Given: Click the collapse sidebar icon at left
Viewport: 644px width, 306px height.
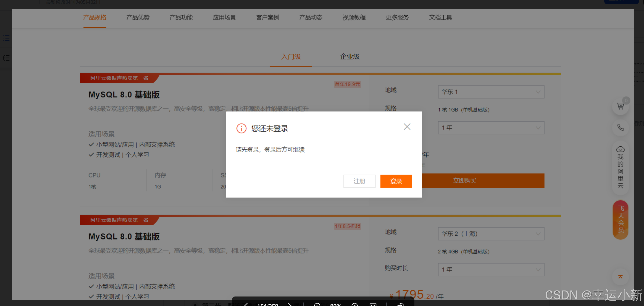Looking at the screenshot, I should click(x=6, y=58).
